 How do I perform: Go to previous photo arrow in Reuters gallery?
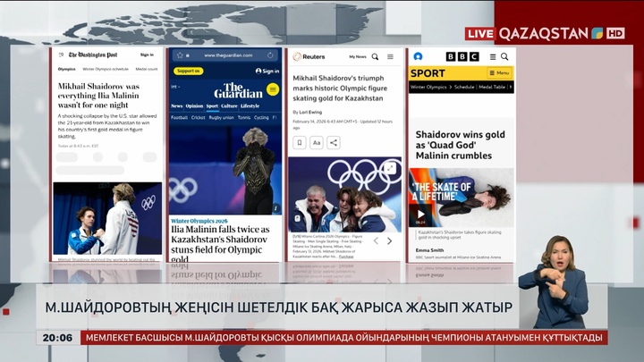pos(376,241)
